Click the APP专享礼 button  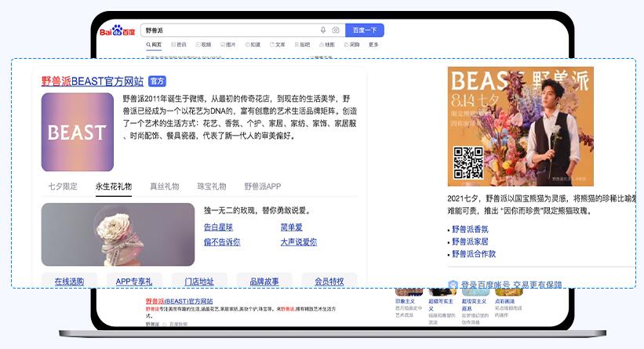pos(134,281)
